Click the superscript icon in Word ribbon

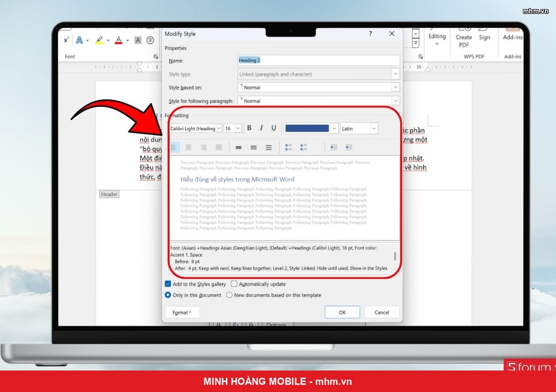66,40
